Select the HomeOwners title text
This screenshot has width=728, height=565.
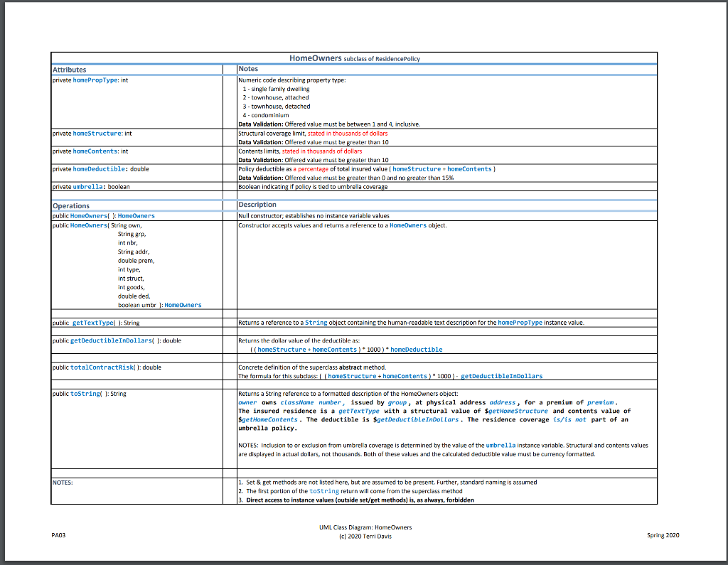(315, 58)
